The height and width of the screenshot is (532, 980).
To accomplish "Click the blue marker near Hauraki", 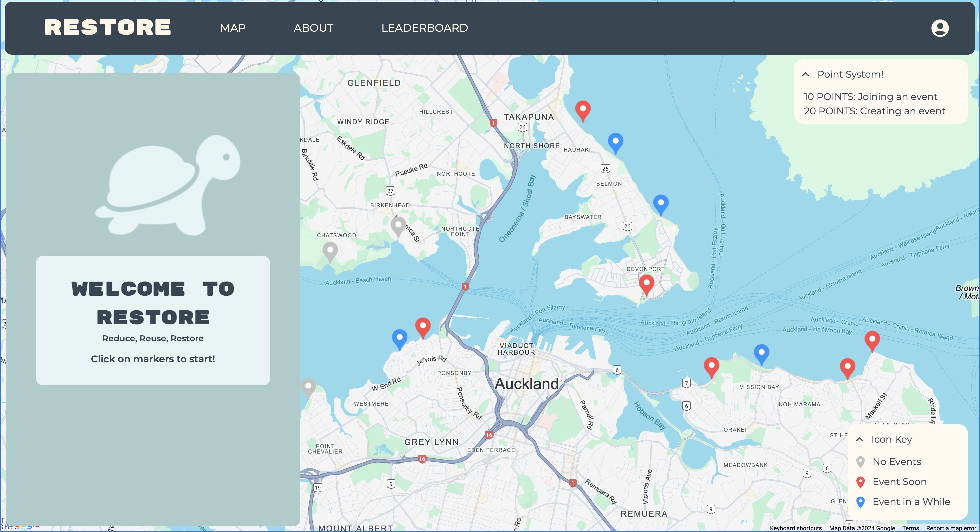I will 615,142.
